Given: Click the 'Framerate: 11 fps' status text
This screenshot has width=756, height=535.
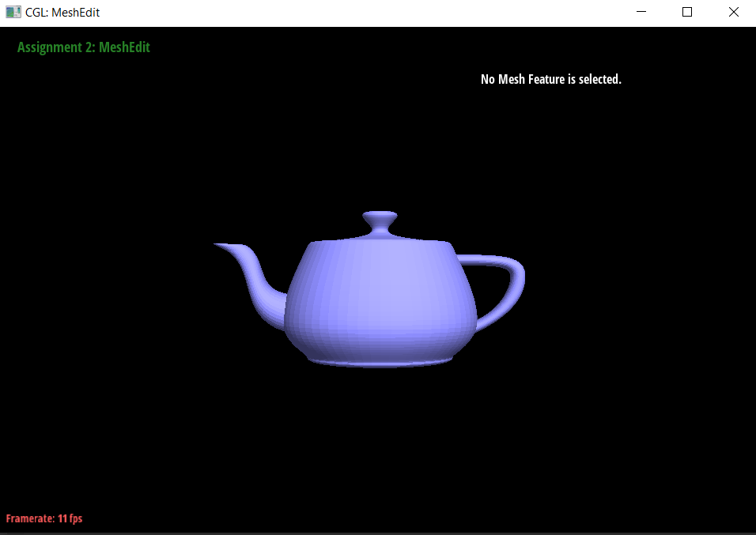Looking at the screenshot, I should pyautogui.click(x=44, y=518).
